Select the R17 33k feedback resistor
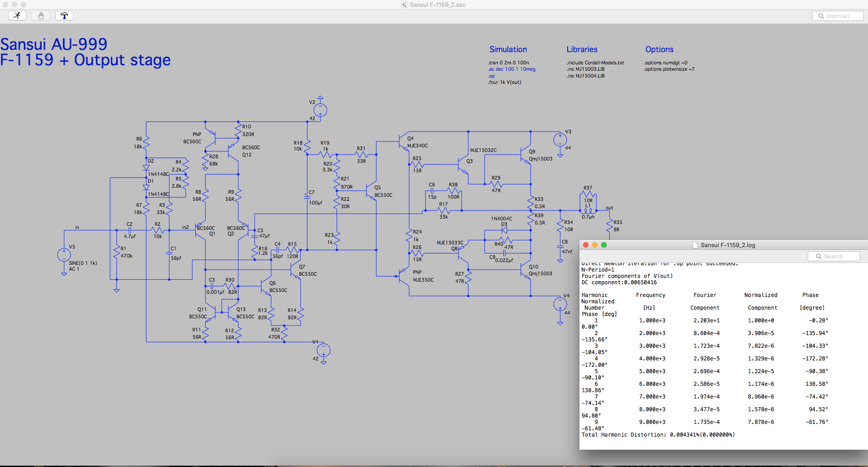 [x=444, y=210]
